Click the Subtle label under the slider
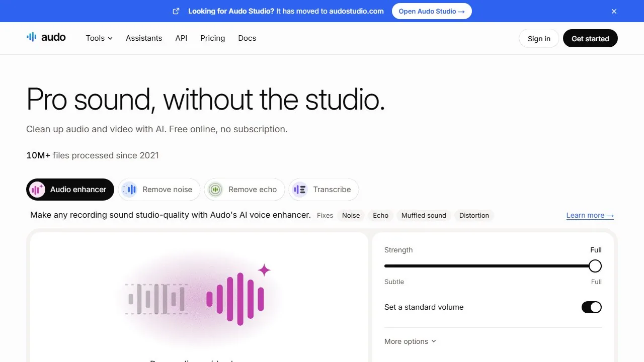The image size is (644, 362). pyautogui.click(x=394, y=282)
